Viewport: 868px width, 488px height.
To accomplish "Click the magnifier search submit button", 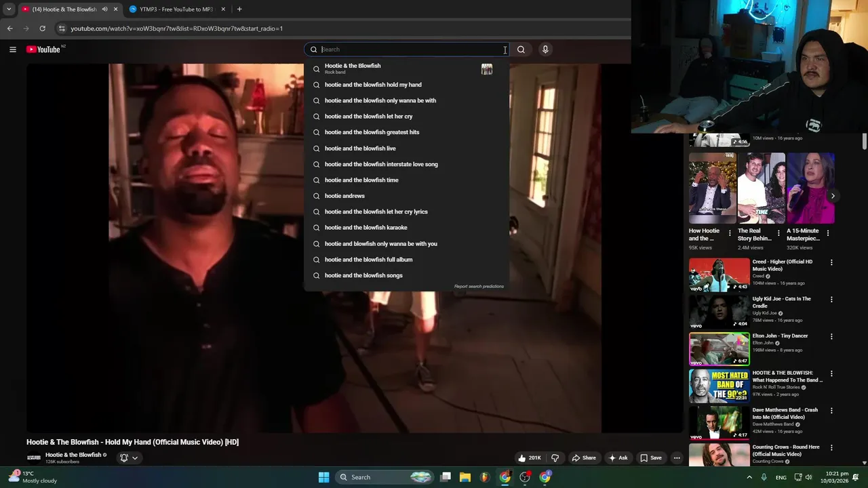I will click(x=521, y=49).
